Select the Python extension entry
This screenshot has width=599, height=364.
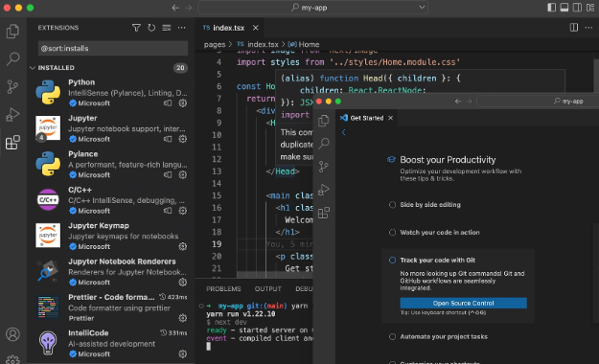111,92
